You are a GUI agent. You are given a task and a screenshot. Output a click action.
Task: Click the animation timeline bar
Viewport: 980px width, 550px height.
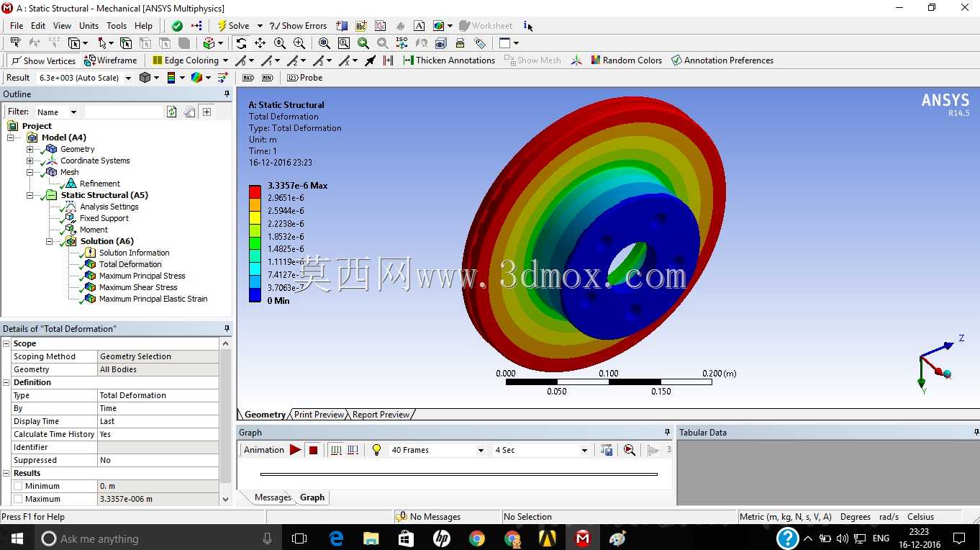[x=459, y=474]
